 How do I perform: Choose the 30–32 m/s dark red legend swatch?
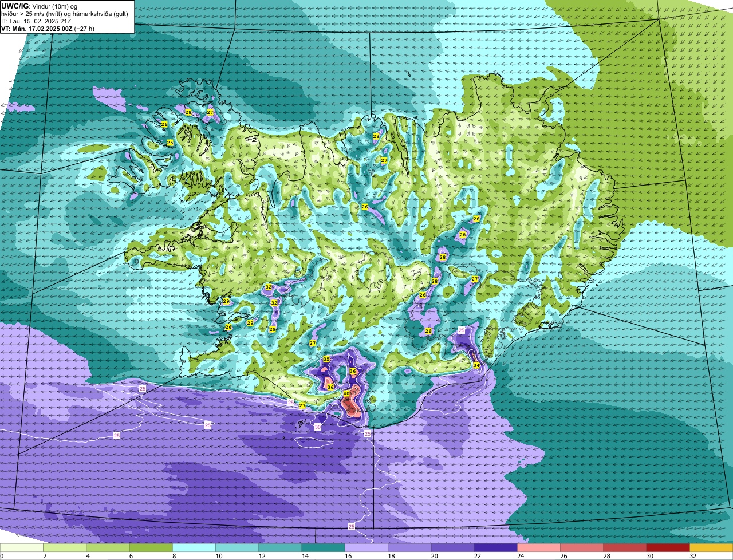668,548
